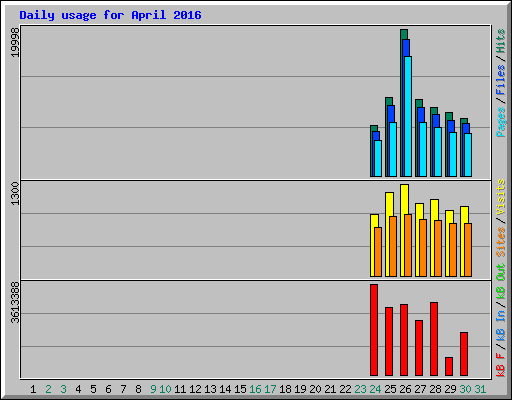Click day 23 on the x-axis

click(x=360, y=389)
